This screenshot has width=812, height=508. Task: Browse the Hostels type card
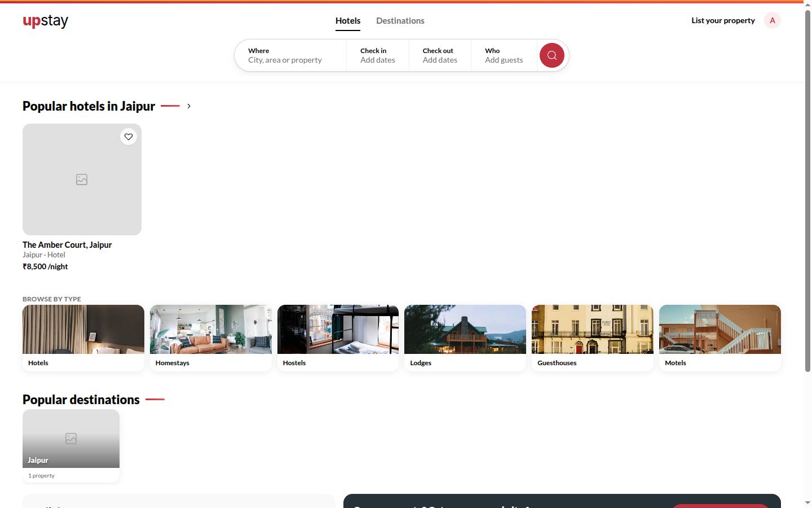[x=338, y=338]
